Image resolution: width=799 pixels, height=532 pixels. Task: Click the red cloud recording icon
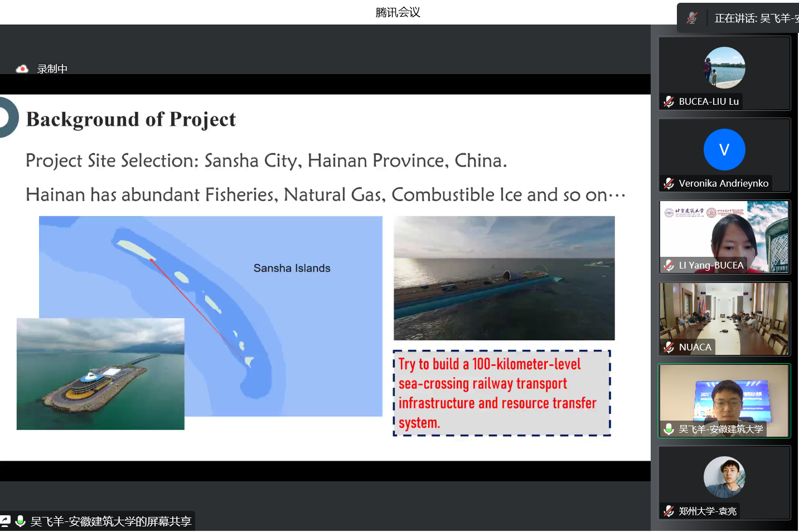click(22, 69)
